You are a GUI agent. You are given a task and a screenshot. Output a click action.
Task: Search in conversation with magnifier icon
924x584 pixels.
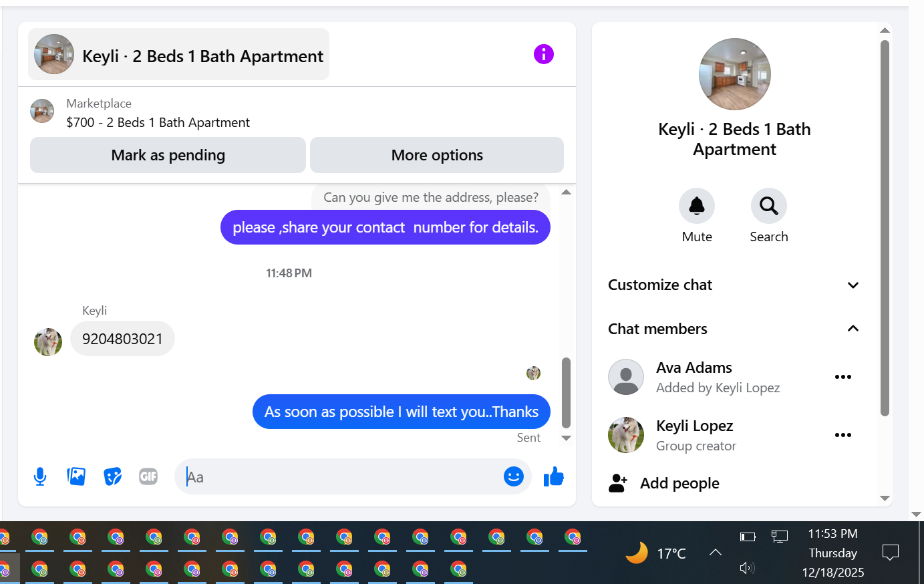(769, 206)
